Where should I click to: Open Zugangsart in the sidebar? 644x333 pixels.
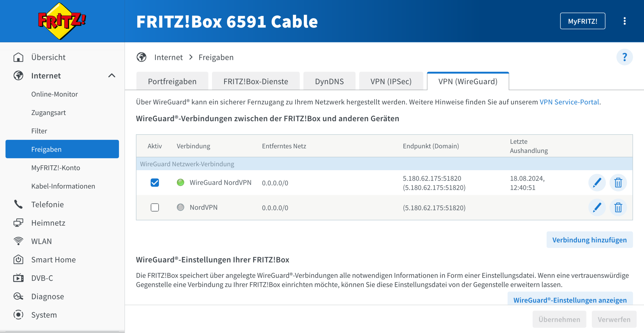49,113
